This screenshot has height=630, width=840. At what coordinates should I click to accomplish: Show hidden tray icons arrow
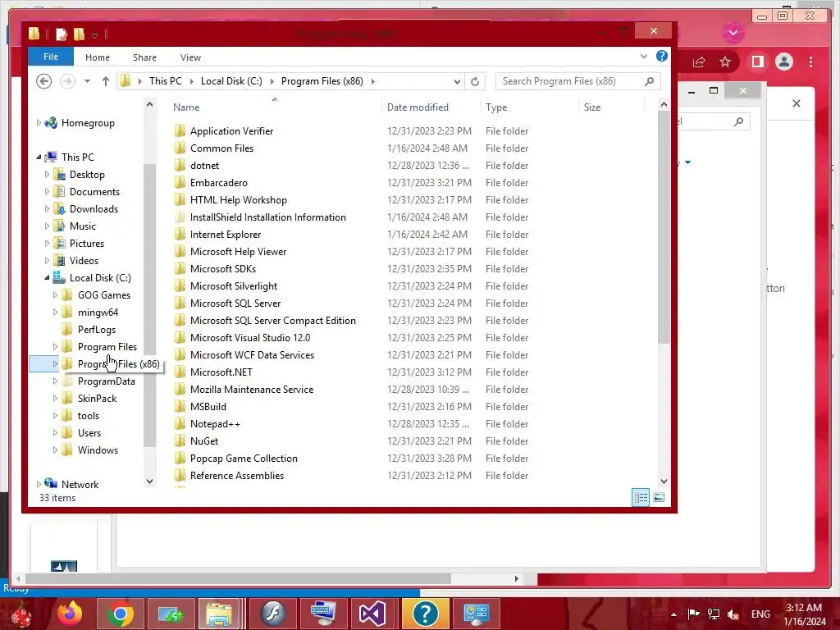click(x=674, y=614)
